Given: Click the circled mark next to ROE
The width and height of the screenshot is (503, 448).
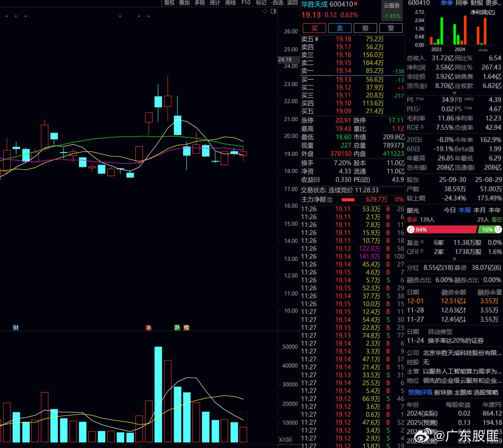Looking at the screenshot, I should [422, 127].
